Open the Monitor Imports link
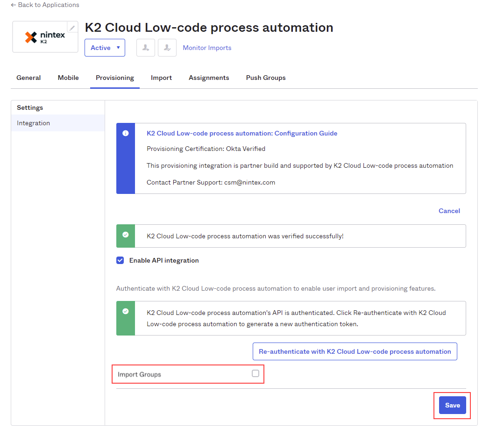This screenshot has width=504, height=443. 207,48
